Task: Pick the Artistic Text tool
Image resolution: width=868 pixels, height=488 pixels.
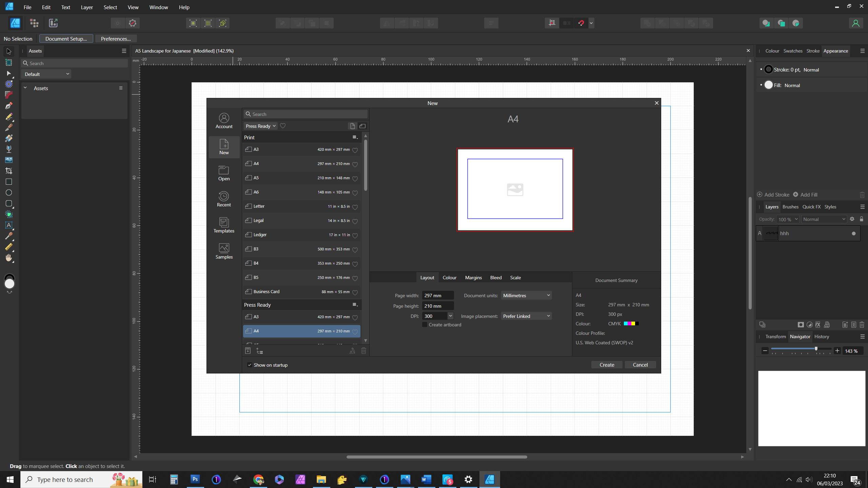Action: pyautogui.click(x=9, y=225)
